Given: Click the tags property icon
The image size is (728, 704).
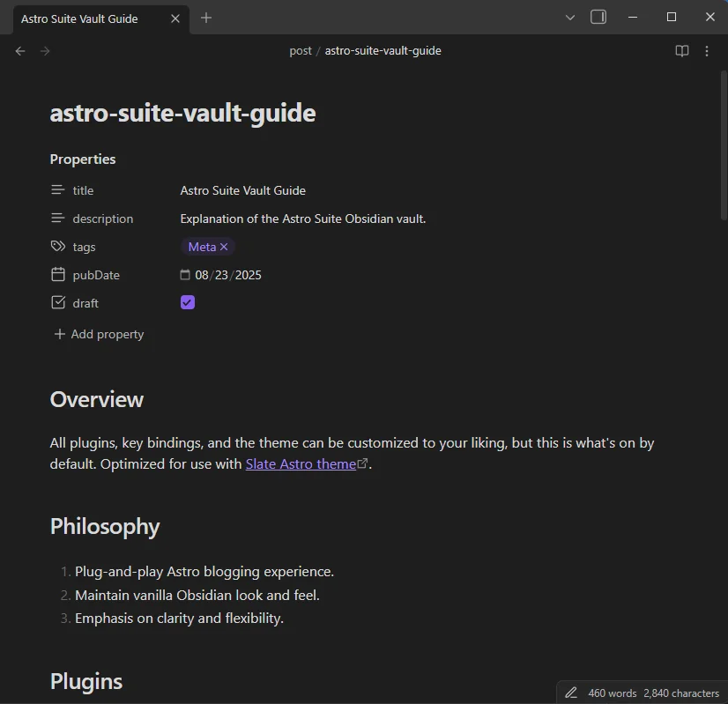Looking at the screenshot, I should [58, 247].
